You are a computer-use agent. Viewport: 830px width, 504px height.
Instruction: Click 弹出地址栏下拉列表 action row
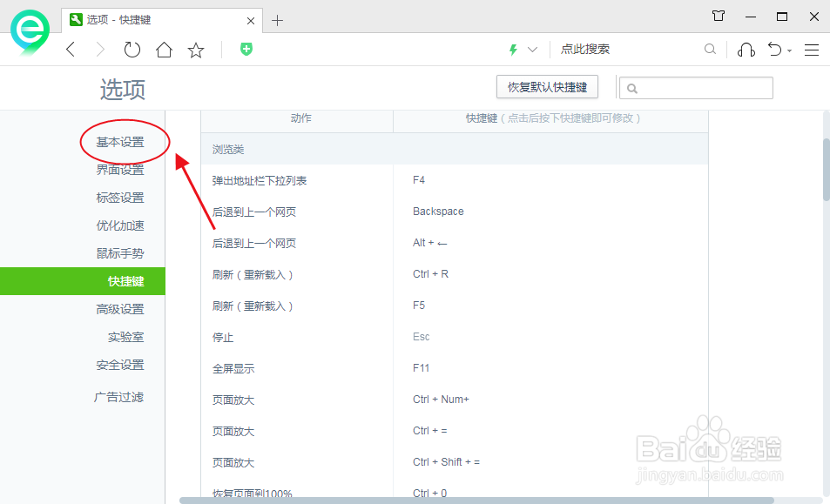(x=260, y=181)
